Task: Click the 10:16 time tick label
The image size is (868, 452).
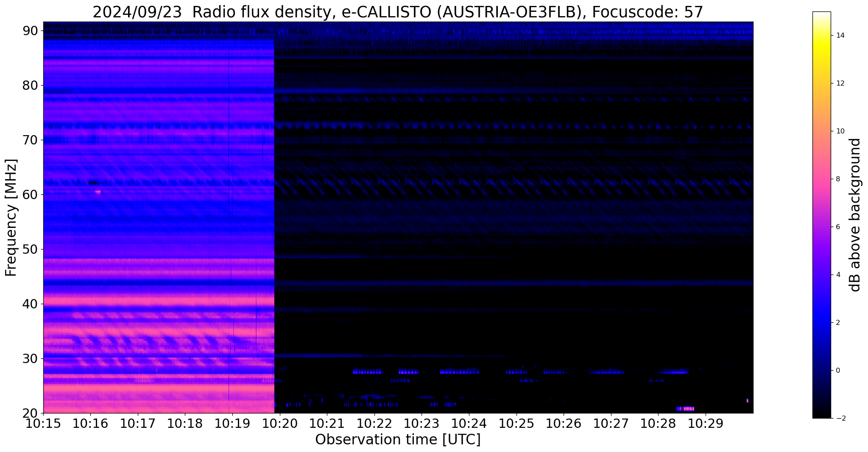Action: tap(90, 423)
